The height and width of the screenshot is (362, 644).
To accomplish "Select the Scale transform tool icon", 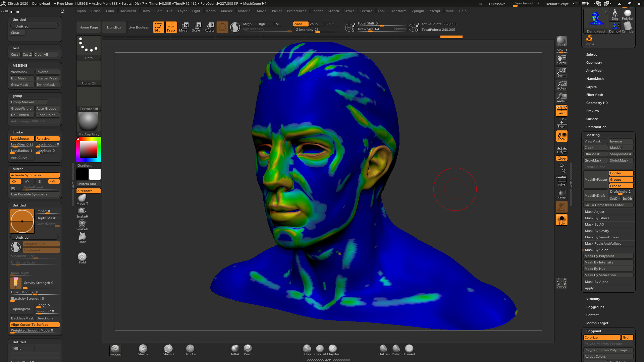I will tap(196, 27).
